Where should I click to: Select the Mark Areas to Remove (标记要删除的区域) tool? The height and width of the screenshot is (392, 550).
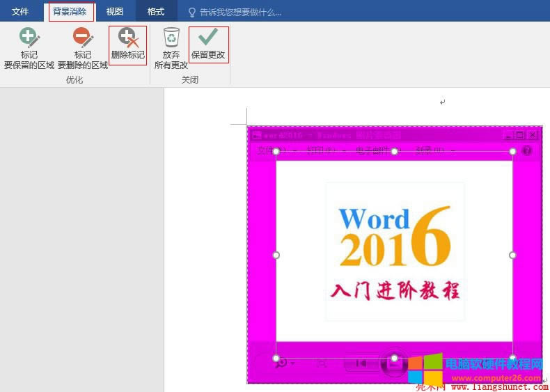[83, 47]
